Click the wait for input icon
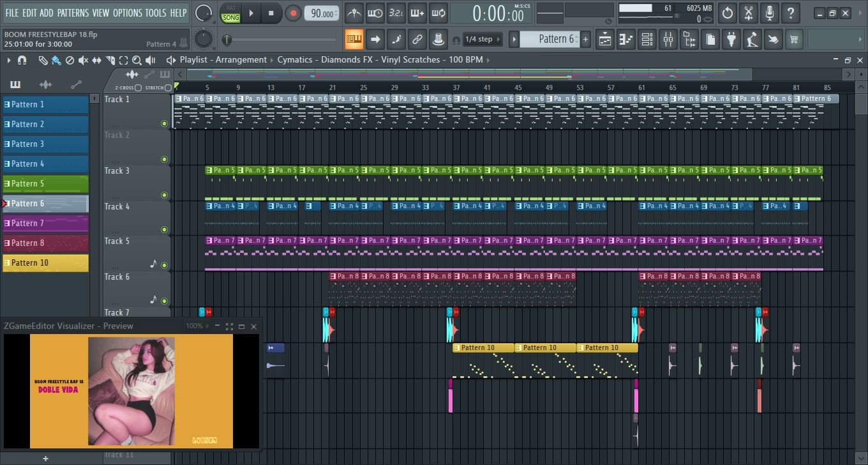This screenshot has width=868, height=465. (375, 13)
